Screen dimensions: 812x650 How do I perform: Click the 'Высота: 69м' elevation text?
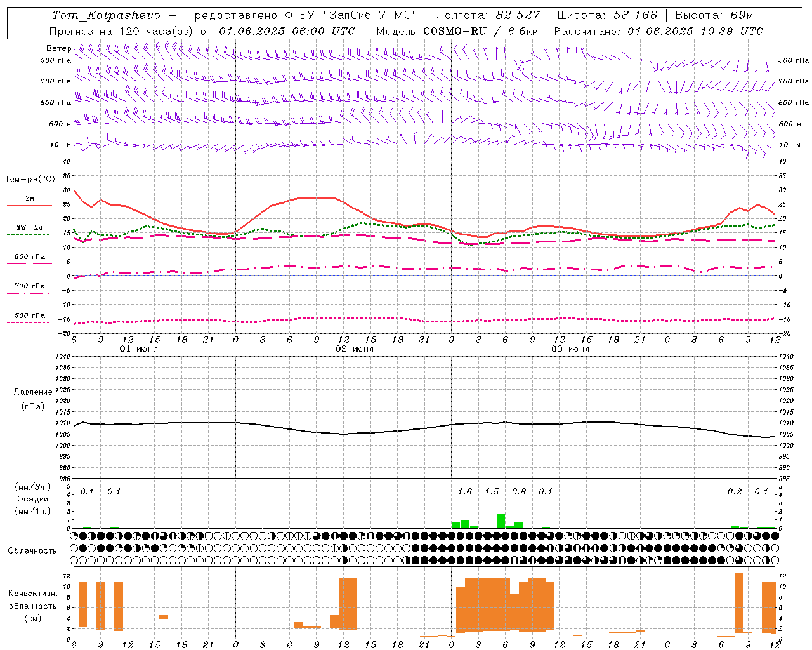click(x=714, y=15)
